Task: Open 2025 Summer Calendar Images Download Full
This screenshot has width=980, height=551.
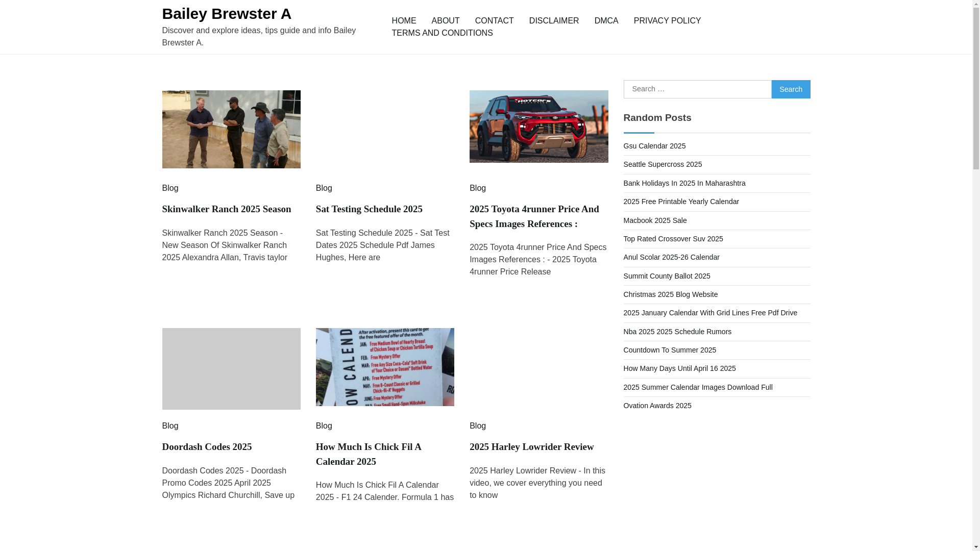Action: tap(698, 387)
